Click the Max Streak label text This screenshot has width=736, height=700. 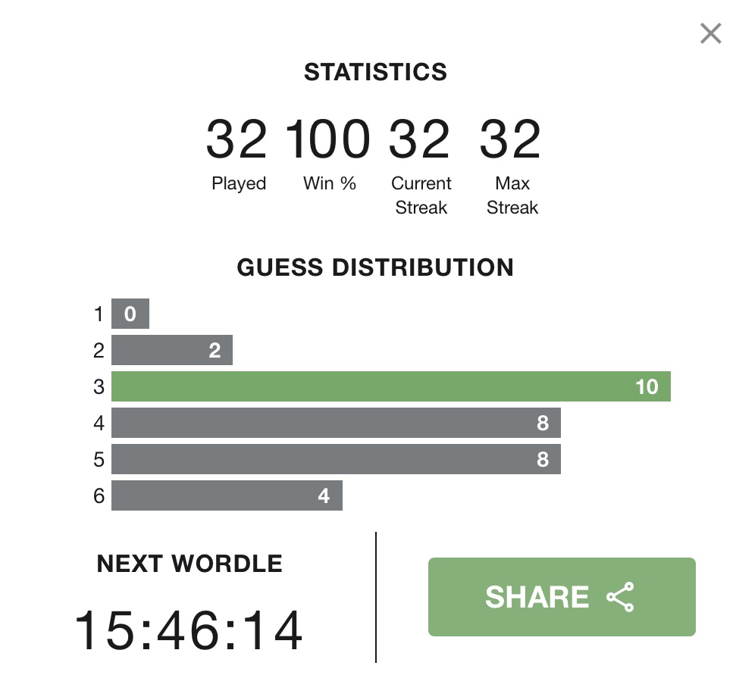click(512, 195)
